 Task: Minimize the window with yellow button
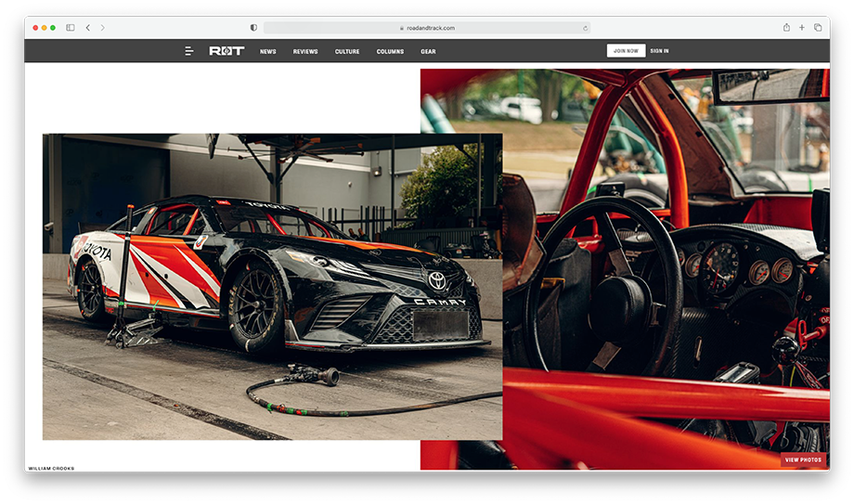[45, 28]
